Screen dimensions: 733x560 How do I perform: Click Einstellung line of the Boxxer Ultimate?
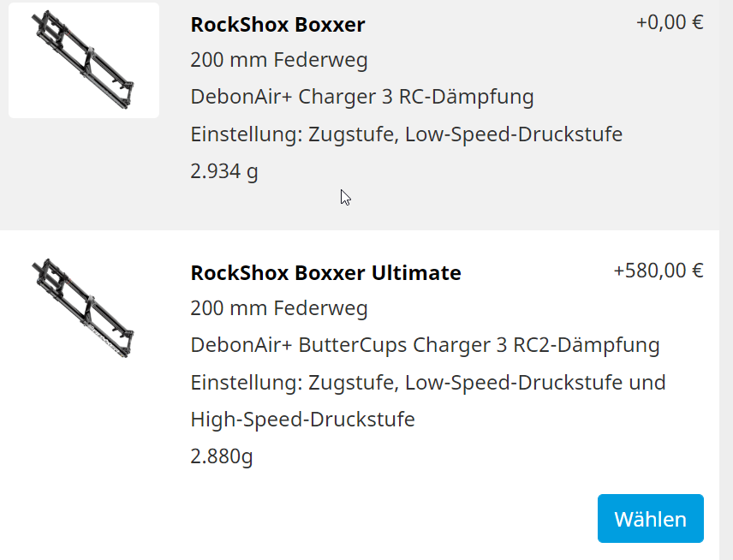428,382
